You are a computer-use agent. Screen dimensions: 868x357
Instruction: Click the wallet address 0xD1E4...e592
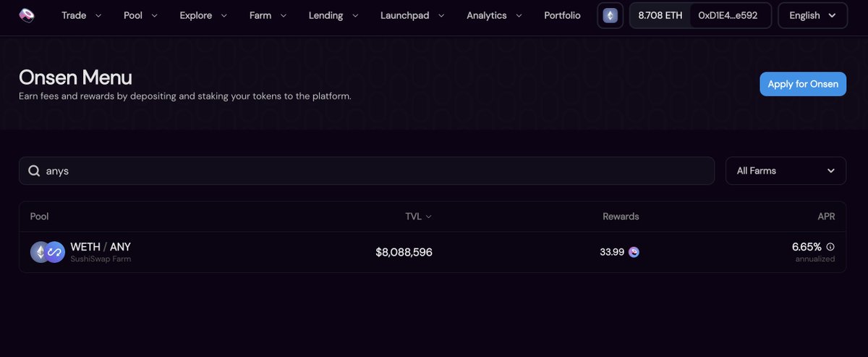(x=728, y=15)
